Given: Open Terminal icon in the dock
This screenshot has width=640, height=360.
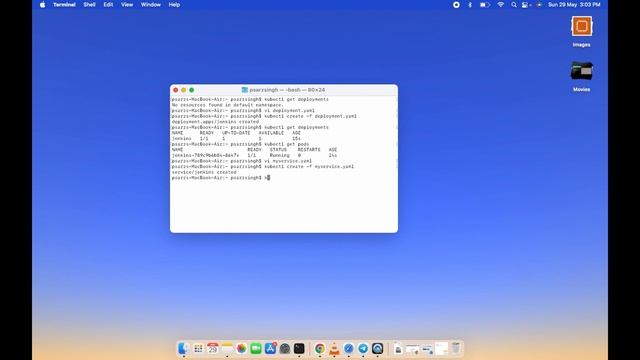Looking at the screenshot, I should click(299, 349).
